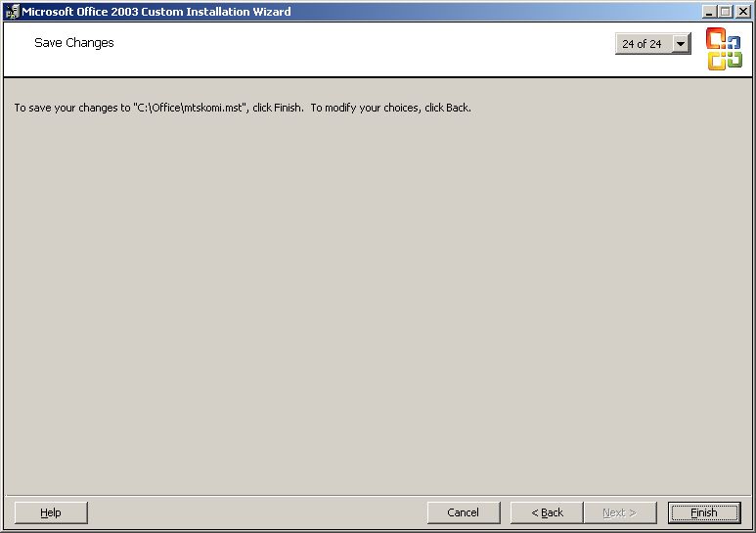Screen dimensions: 756x533
Task: Close the wizard window with X
Action: point(742,12)
